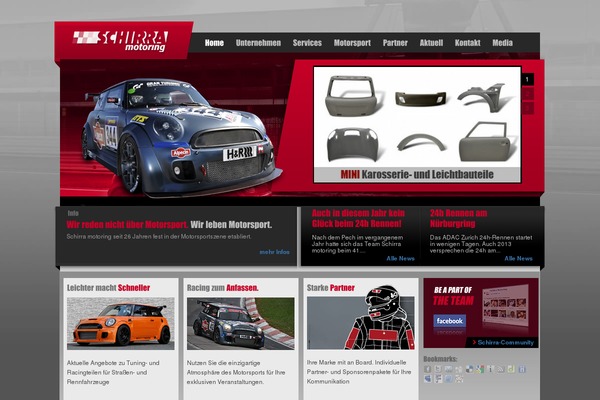Click text 'Aktuelle Angebote zu Tuning- und'

click(x=113, y=362)
